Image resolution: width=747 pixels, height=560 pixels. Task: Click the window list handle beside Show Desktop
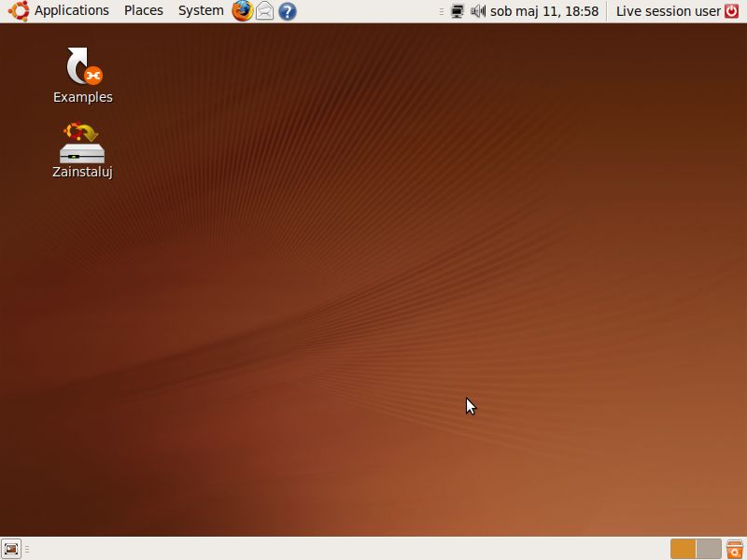[27, 550]
